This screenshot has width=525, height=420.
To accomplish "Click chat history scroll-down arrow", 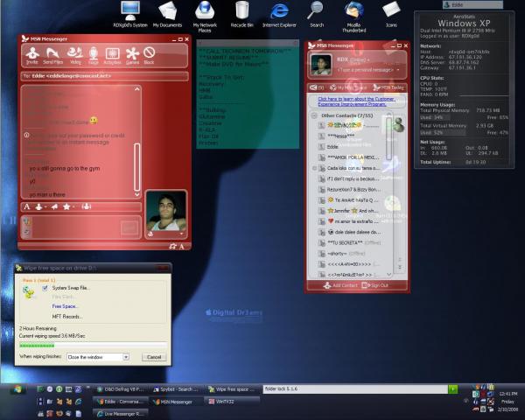I will (x=137, y=194).
